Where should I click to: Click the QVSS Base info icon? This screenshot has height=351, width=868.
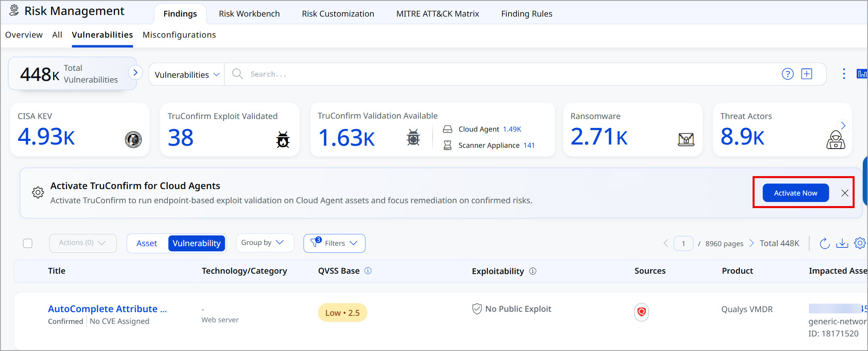tap(368, 271)
